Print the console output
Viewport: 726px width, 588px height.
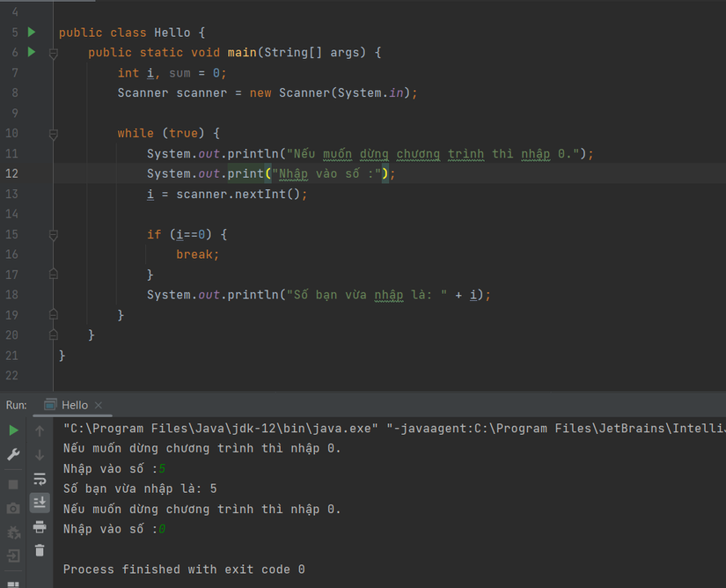tap(40, 526)
